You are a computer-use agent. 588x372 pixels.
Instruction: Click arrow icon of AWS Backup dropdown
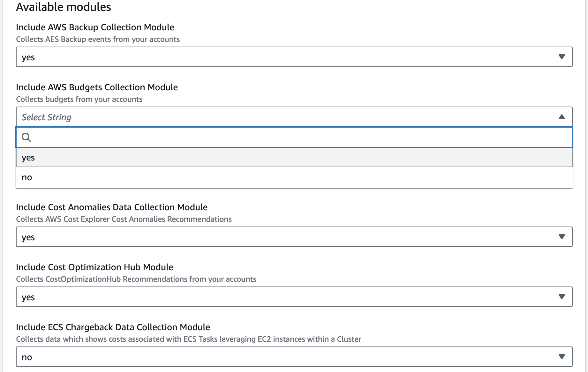click(x=562, y=57)
